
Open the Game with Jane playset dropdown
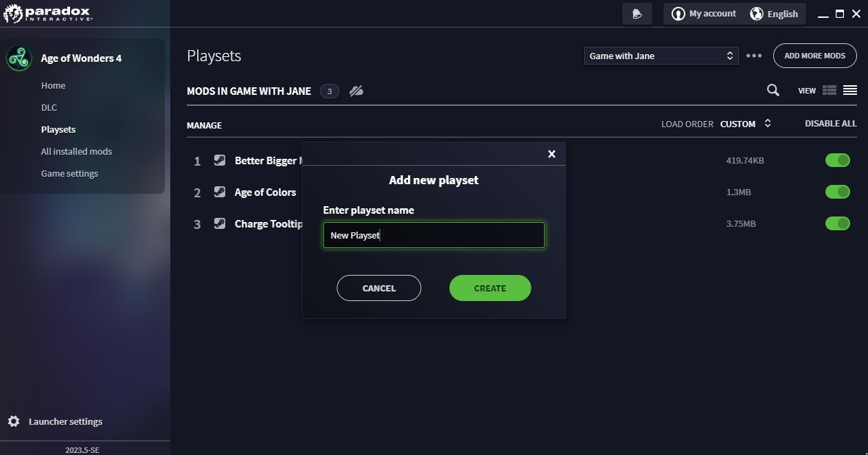pos(661,56)
